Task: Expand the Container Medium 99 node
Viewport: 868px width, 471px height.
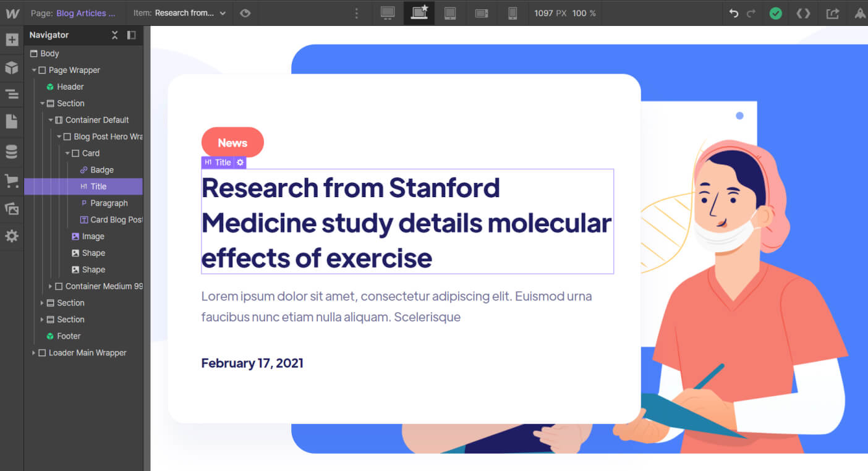Action: [x=51, y=286]
